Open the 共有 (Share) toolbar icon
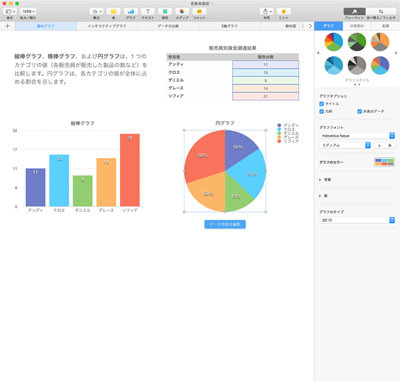The width and height of the screenshot is (400, 381). (x=267, y=11)
